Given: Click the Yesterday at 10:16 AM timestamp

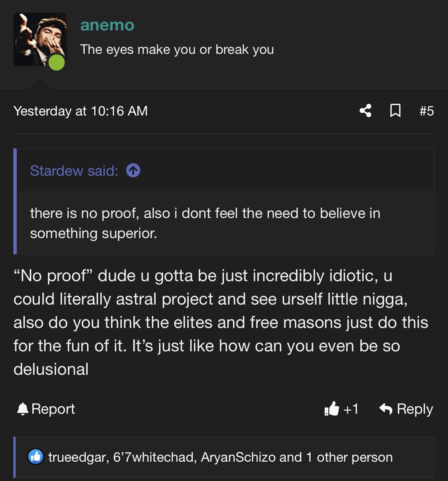Looking at the screenshot, I should point(81,111).
